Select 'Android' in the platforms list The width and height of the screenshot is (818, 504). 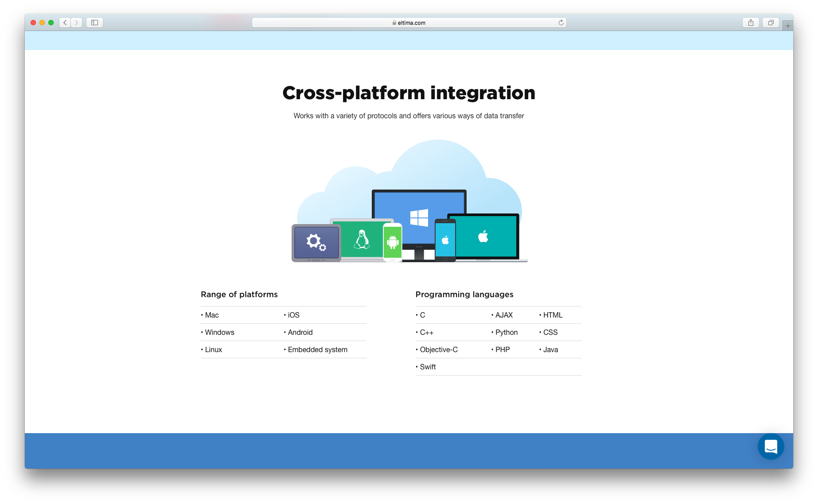coord(300,332)
